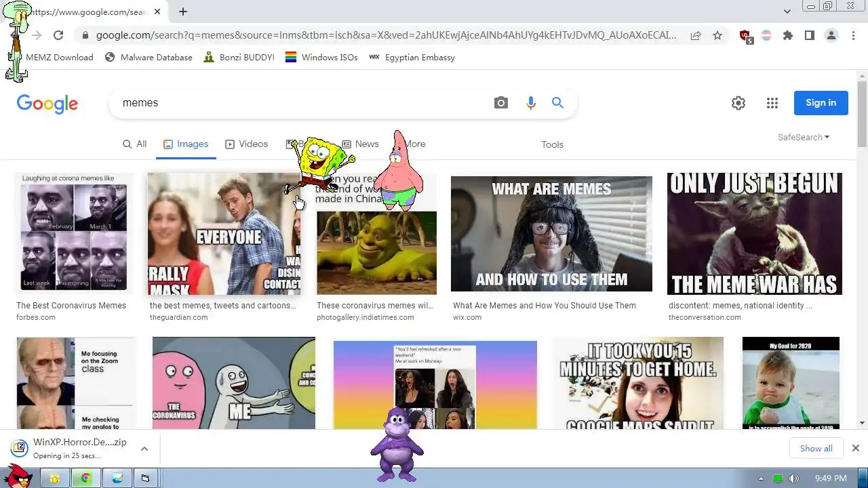Click "The Best Coronavirus Memes" caption
868x488 pixels.
pos(71,306)
